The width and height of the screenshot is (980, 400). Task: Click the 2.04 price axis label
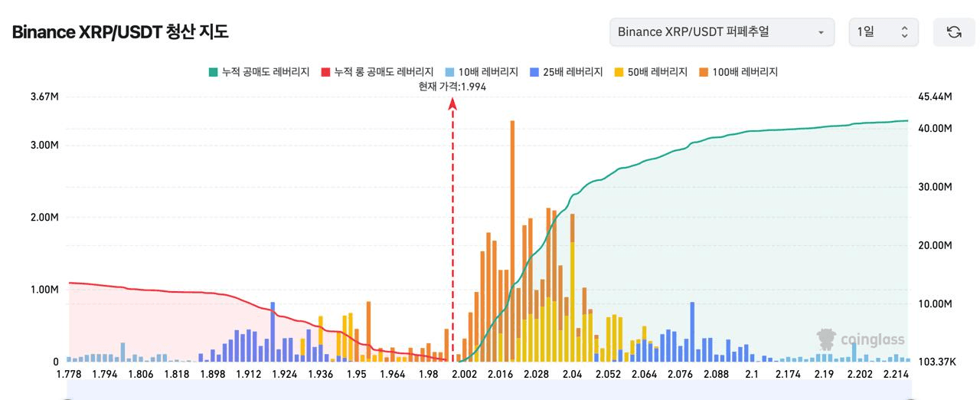click(572, 374)
